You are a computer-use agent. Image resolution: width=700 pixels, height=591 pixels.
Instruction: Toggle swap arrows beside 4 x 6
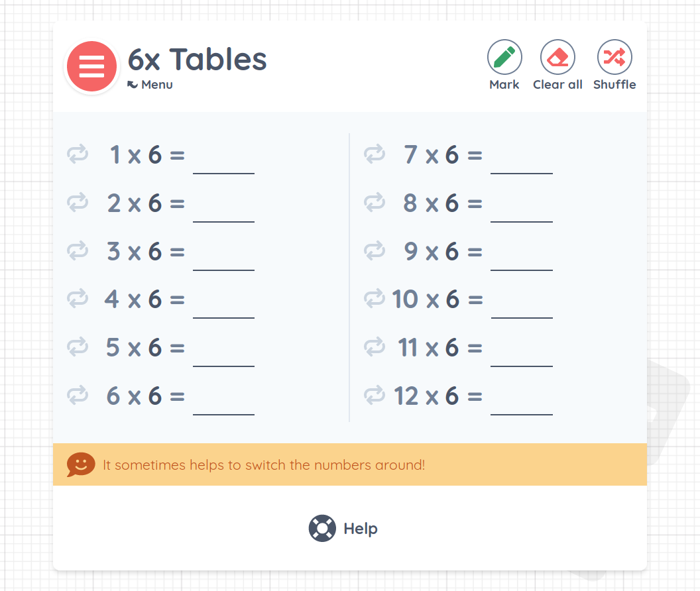click(x=78, y=299)
